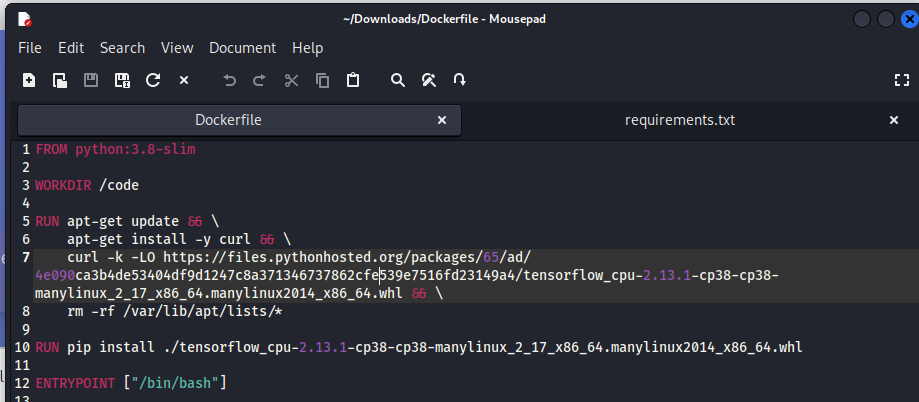Paste from clipboard using toolbar icon
The width and height of the screenshot is (919, 402).
353,80
